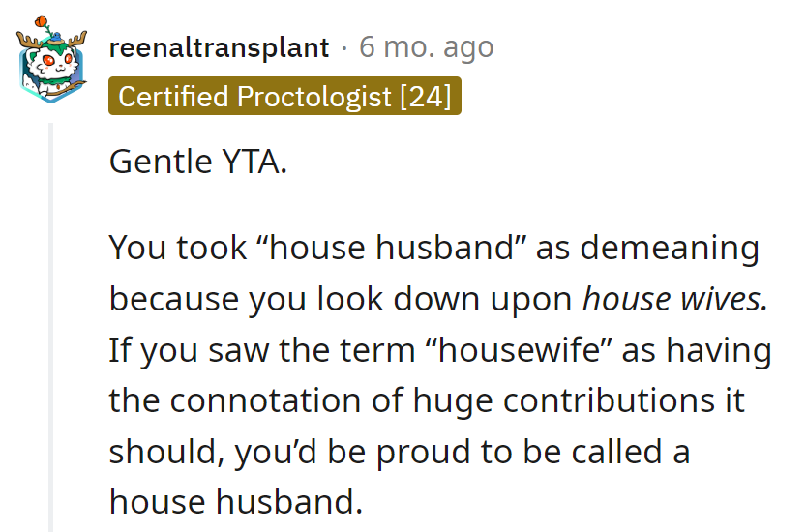Open the reenaltransplant user profile link
806x532 pixels.
click(x=219, y=47)
